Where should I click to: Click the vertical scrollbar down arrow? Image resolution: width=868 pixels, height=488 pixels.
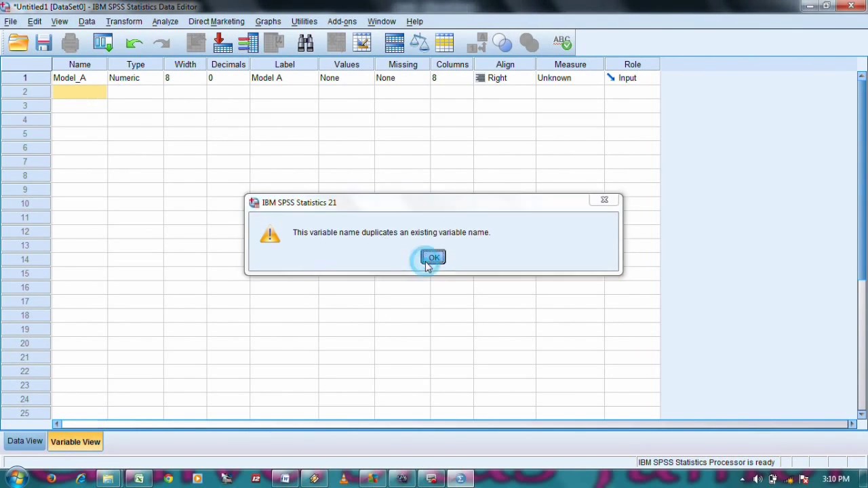[x=862, y=413]
